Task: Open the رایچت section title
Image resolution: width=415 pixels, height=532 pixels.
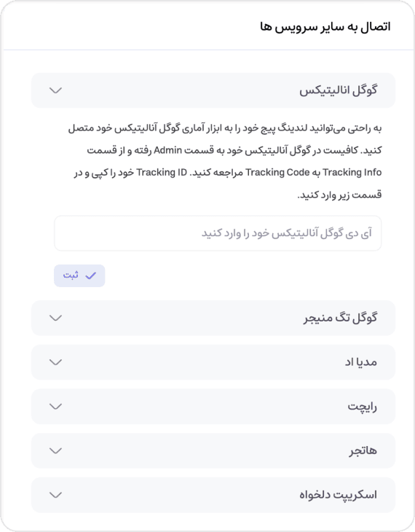Action: (363, 407)
